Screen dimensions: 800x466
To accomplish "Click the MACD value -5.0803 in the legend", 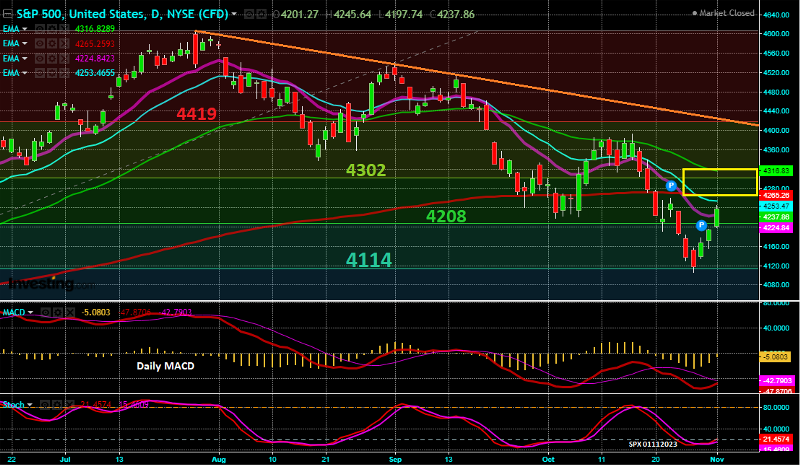I will point(96,312).
